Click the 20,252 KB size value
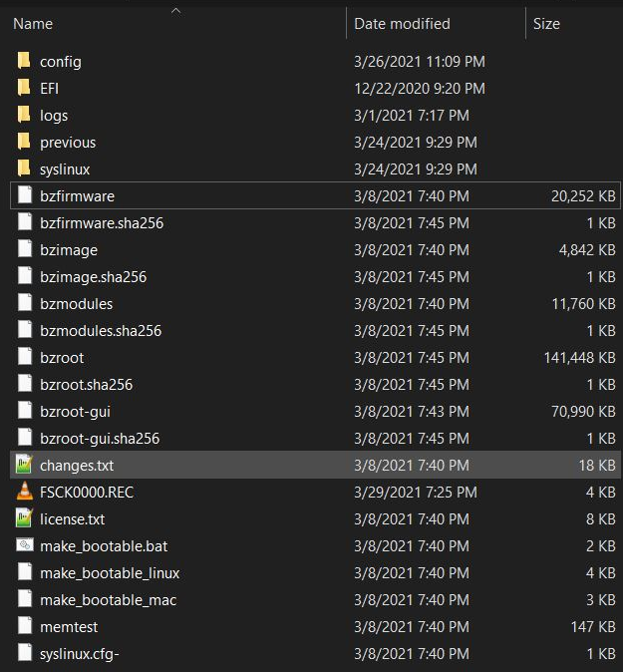The height and width of the screenshot is (672, 623). [583, 196]
